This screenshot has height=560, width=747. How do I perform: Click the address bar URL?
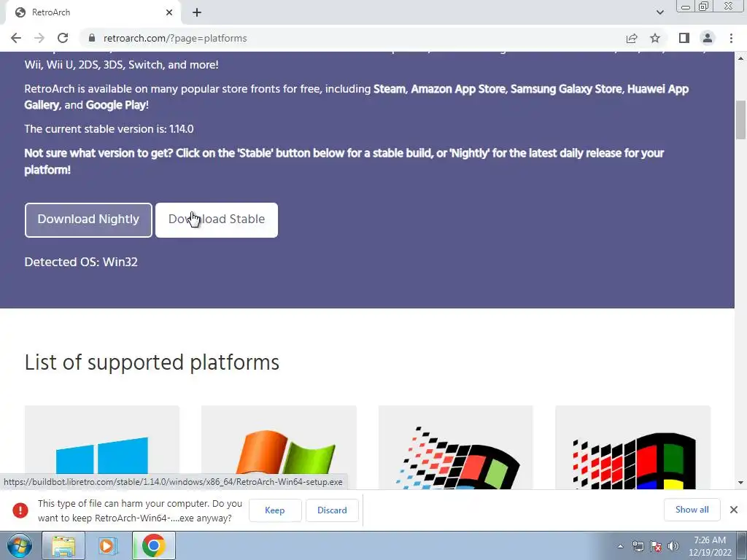pos(175,38)
